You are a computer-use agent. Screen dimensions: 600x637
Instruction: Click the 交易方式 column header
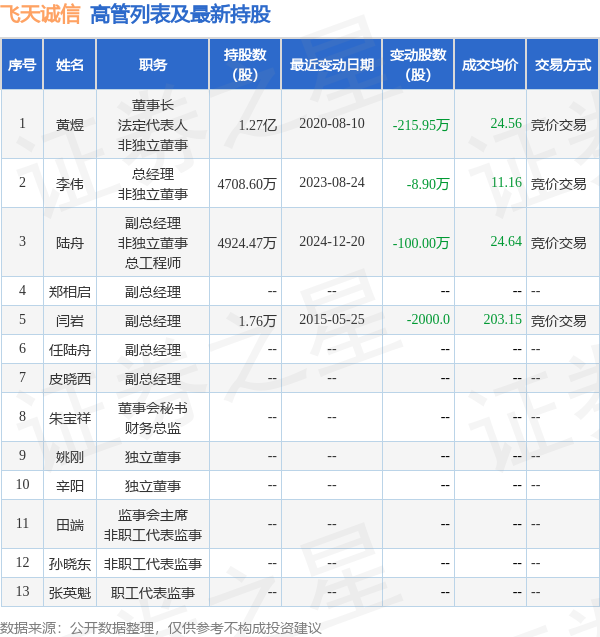[562, 65]
